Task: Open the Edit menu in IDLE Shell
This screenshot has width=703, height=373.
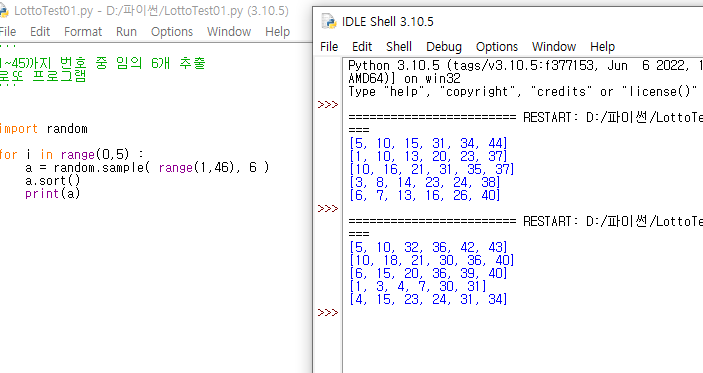Action: (x=362, y=47)
